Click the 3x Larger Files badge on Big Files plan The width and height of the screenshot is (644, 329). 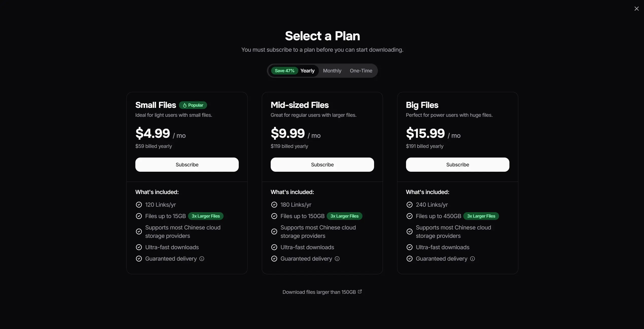coord(481,216)
